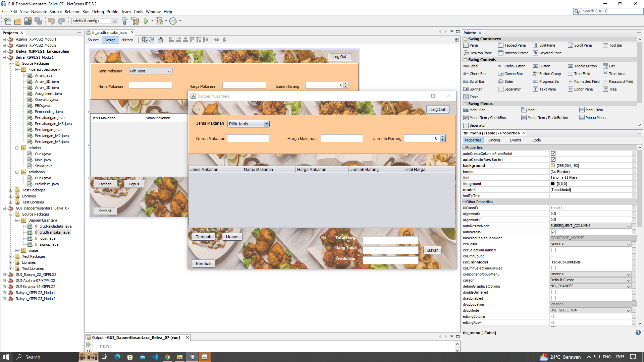The width and height of the screenshot is (644, 362).
Task: Click the New Project toolbar icon
Action: [x=17, y=21]
